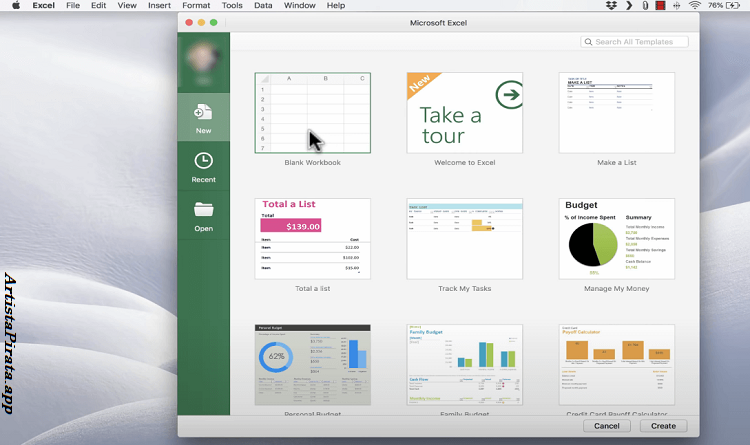
Task: Open the Recent files sidebar icon
Action: point(203,161)
